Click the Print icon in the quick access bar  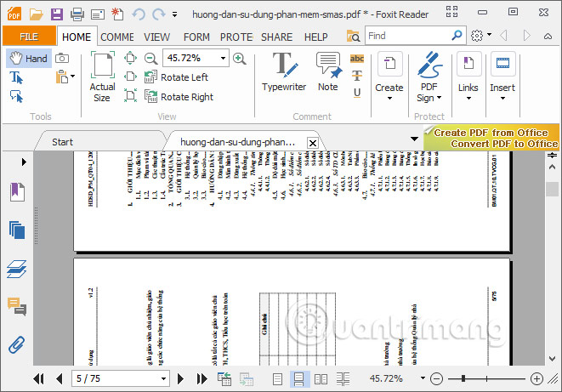[x=77, y=14]
